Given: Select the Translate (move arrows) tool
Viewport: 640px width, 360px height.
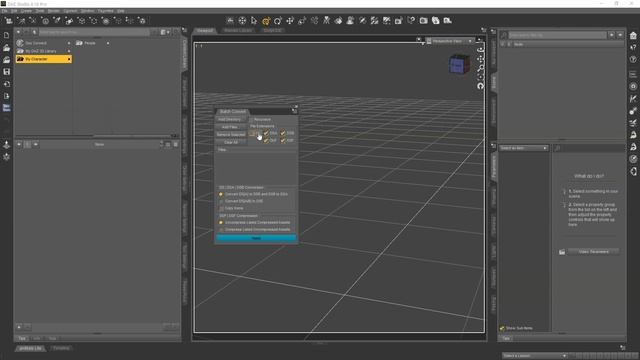Looking at the screenshot, I should (x=290, y=21).
